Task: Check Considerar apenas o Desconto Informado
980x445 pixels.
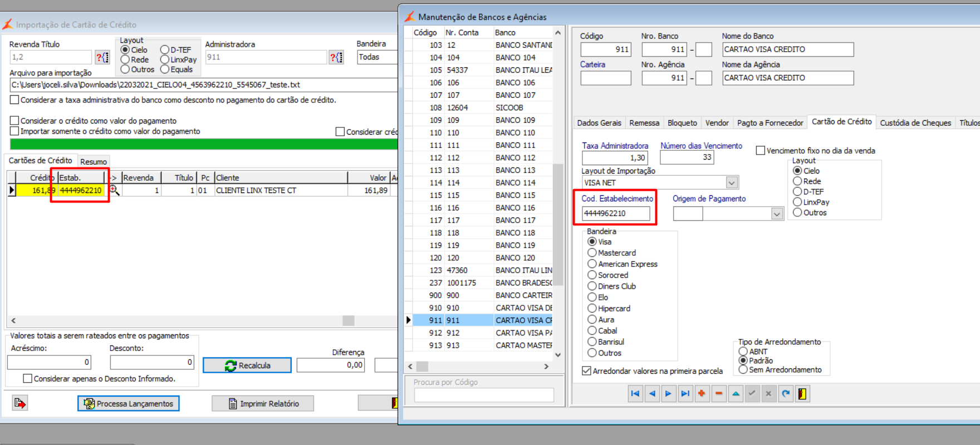Action: 27,379
